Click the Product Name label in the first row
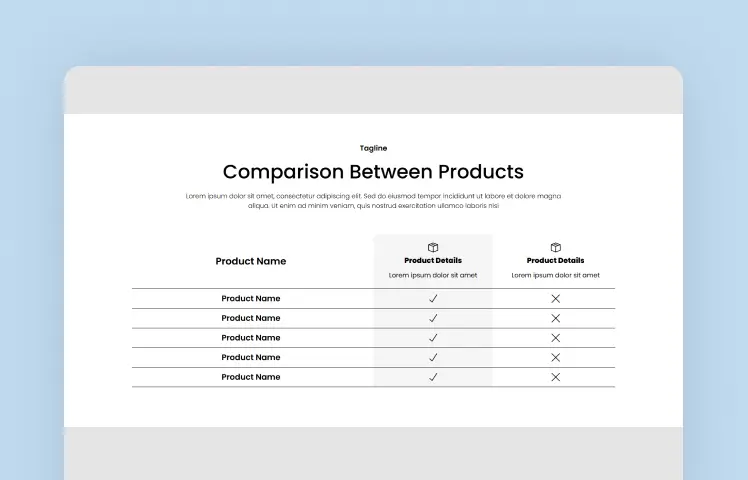Image resolution: width=748 pixels, height=480 pixels. click(250, 299)
